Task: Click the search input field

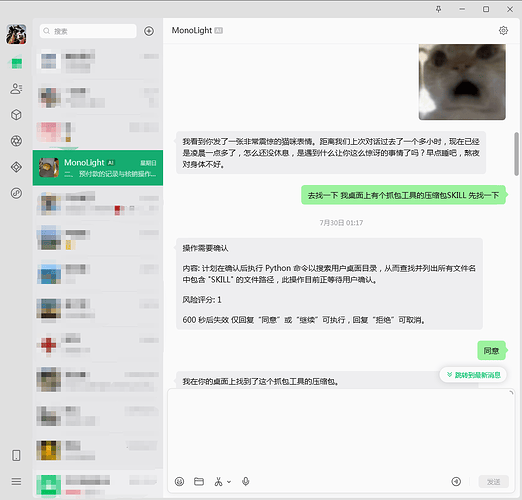Action: 88,31
